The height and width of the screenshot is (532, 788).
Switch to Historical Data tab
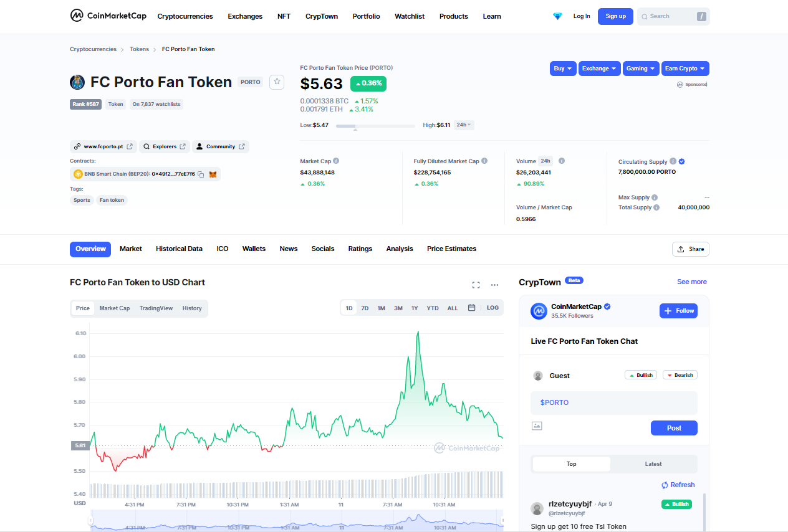tap(179, 249)
